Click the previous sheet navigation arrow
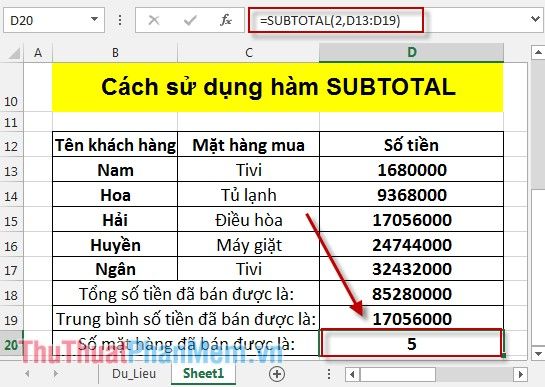 pos(27,374)
